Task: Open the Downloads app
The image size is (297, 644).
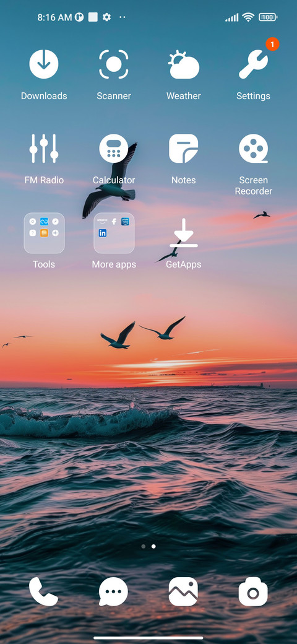Action: coord(44,64)
